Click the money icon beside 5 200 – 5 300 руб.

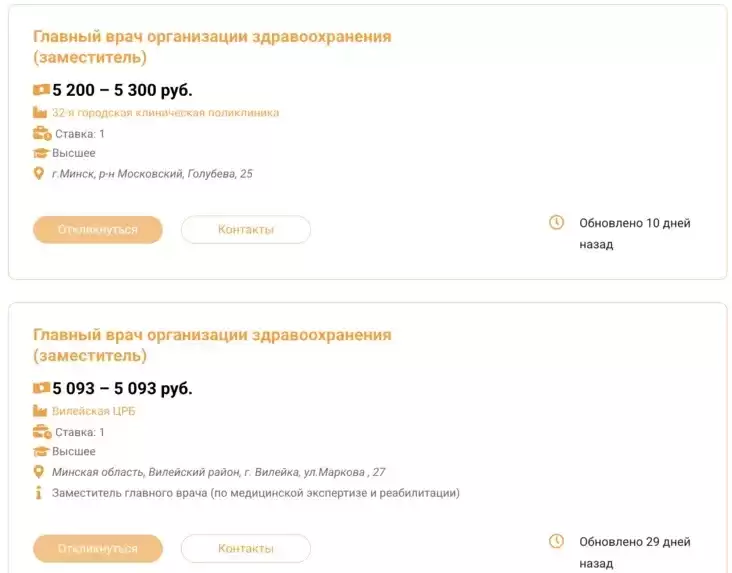(41, 90)
